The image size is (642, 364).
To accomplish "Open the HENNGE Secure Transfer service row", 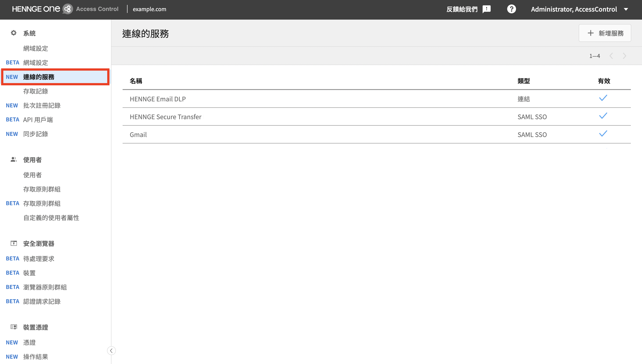I will (x=377, y=117).
